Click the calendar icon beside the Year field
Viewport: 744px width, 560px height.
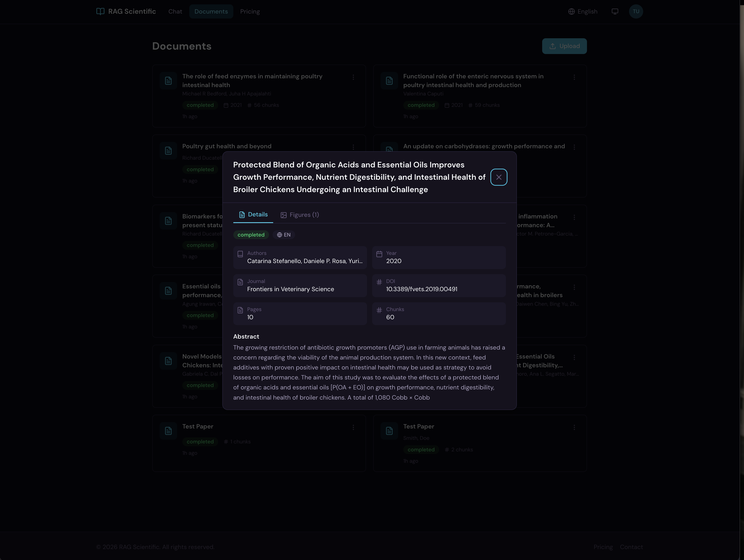click(379, 254)
